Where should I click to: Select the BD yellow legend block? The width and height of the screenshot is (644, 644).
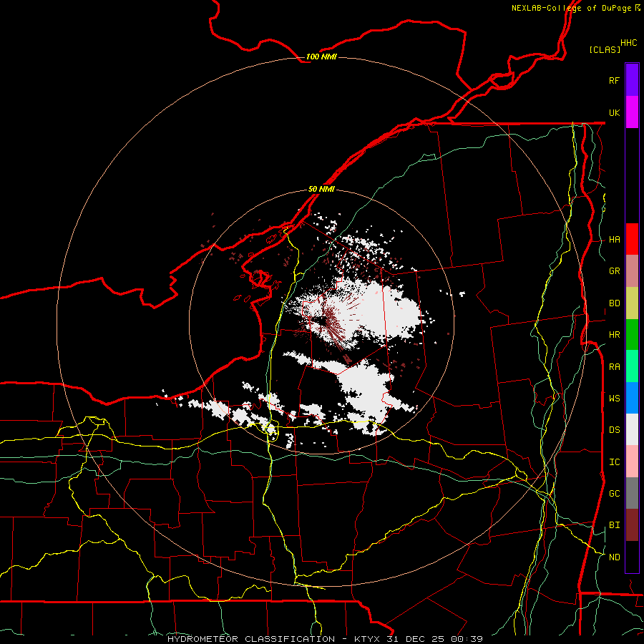[632, 303]
